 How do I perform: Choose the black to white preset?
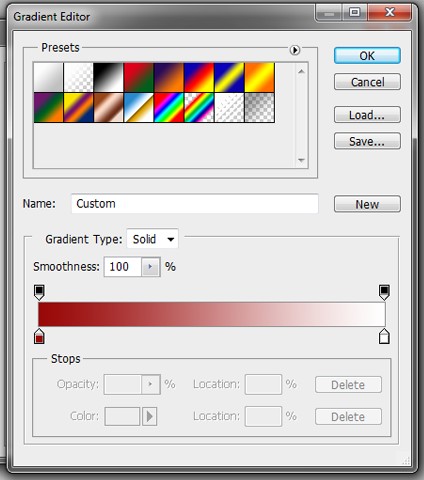tap(108, 77)
